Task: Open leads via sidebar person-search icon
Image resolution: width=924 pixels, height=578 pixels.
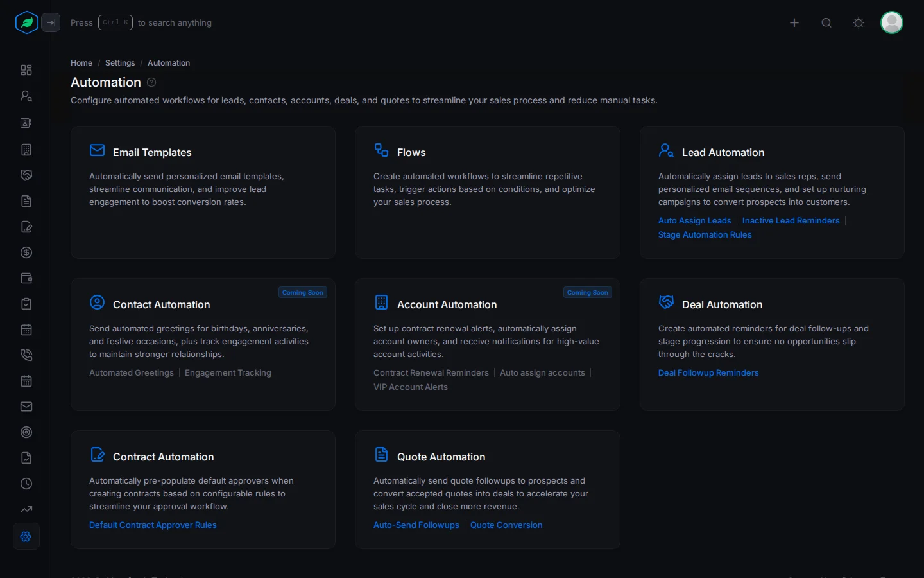Action: tap(26, 96)
